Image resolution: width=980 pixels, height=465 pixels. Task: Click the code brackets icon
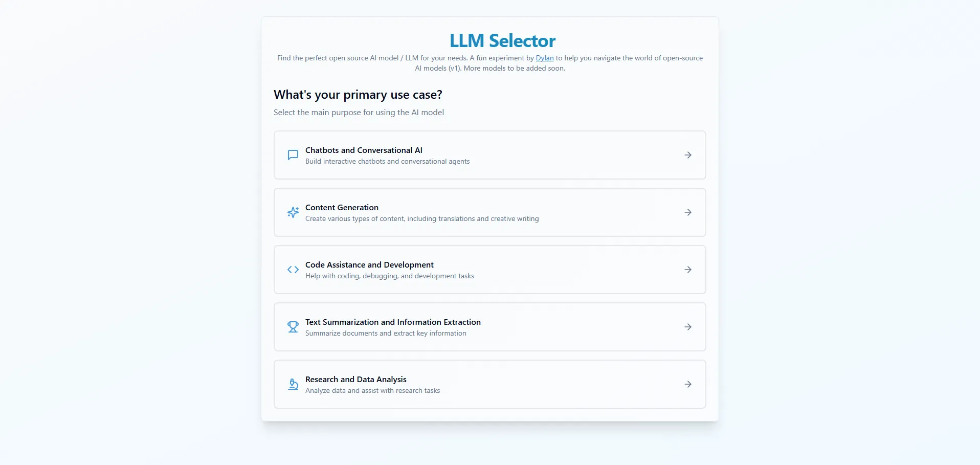(x=293, y=270)
